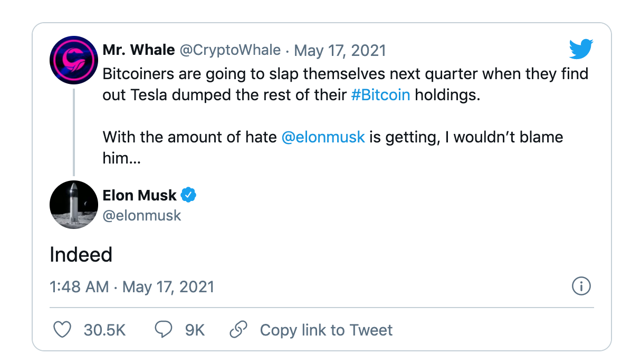Click the Twitter bird logo
Viewport: 631px width, 364px height.
coord(581,50)
